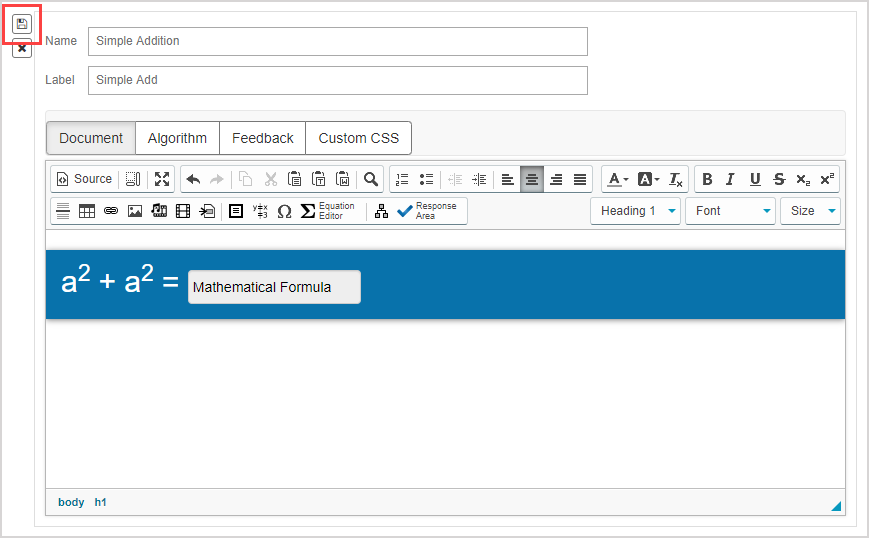Insert a Response Area
The image size is (869, 538).
tap(427, 211)
